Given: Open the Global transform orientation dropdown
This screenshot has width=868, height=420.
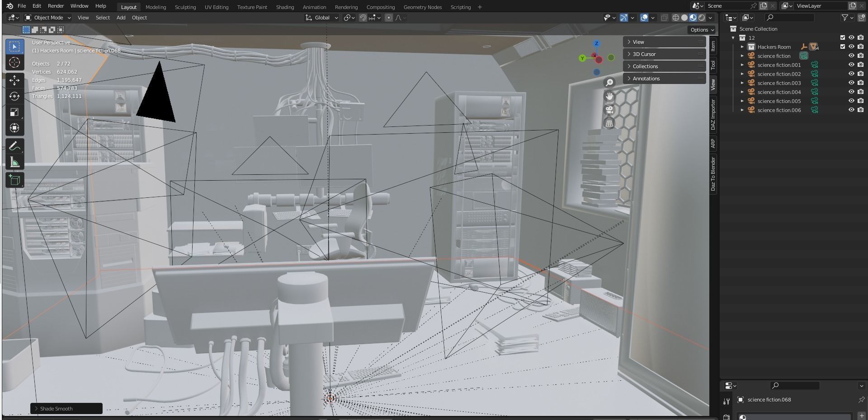Looking at the screenshot, I should coord(322,18).
